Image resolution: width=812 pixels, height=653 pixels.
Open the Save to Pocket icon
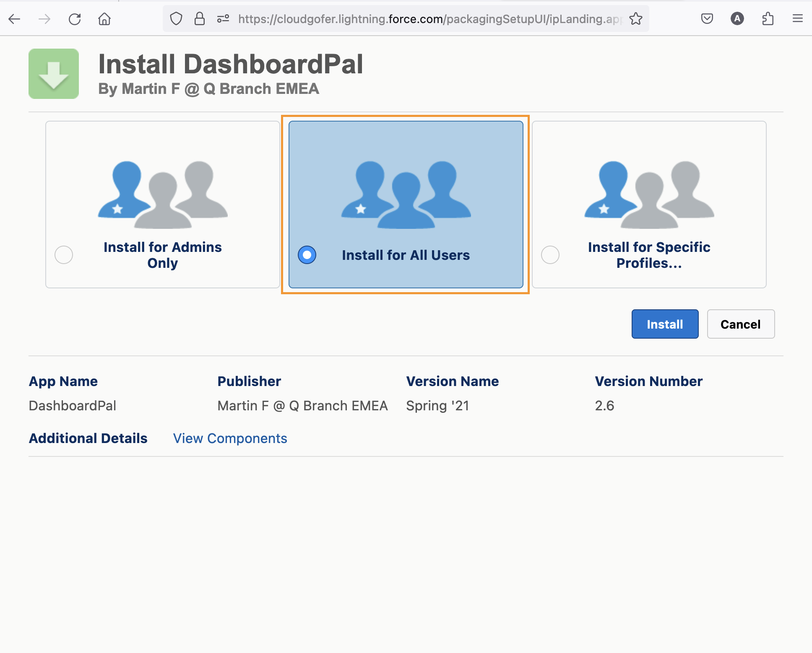(706, 18)
